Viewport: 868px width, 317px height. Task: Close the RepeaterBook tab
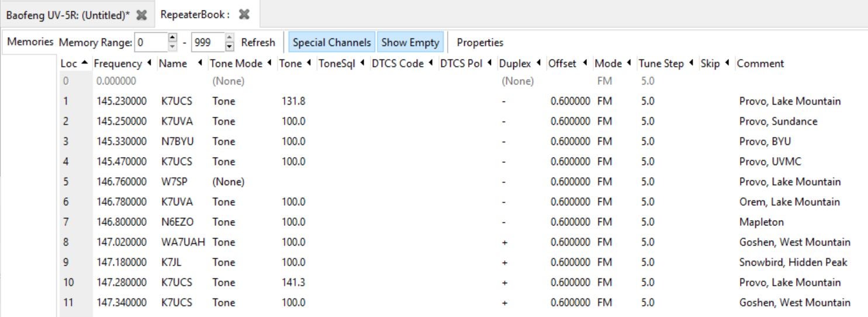(x=244, y=15)
